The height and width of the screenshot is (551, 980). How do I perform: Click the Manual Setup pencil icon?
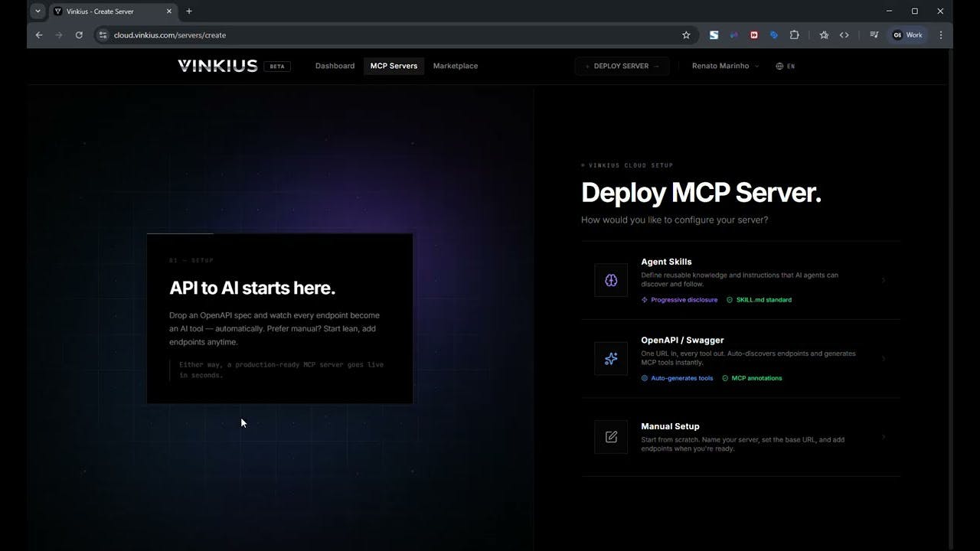[x=611, y=437]
